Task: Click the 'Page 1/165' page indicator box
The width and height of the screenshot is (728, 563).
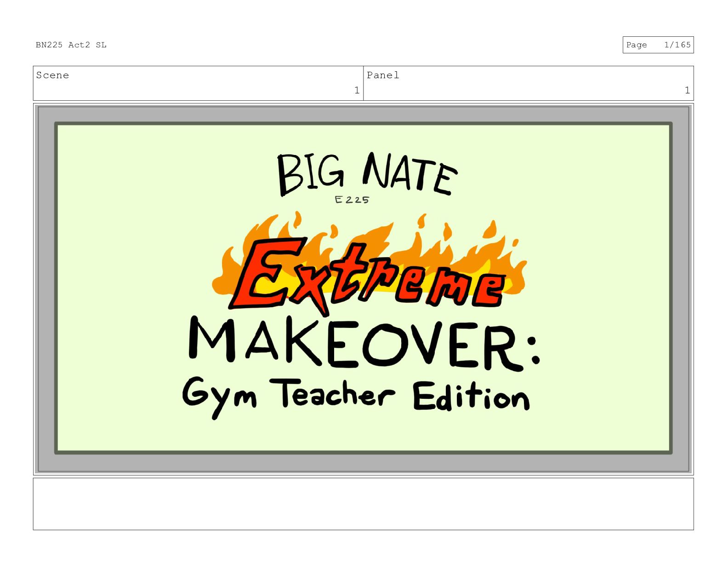Action: (658, 45)
